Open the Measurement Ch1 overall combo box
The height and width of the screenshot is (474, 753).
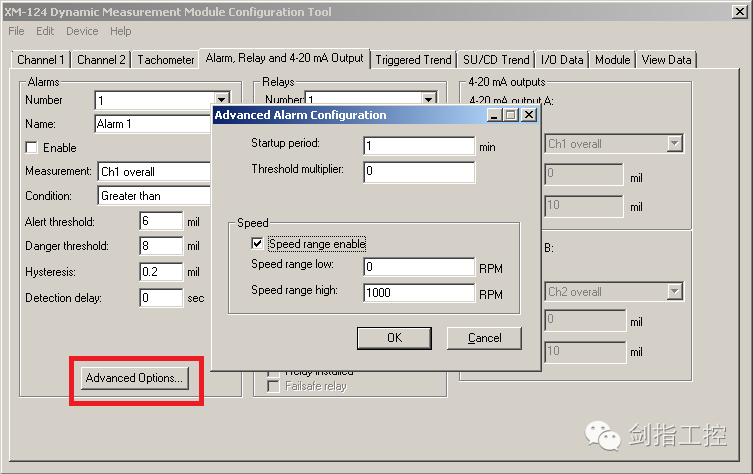coord(154,171)
